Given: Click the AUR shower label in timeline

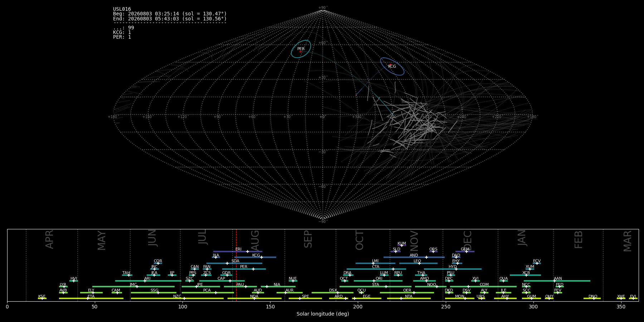Looking at the screenshot, I should click(x=289, y=291).
